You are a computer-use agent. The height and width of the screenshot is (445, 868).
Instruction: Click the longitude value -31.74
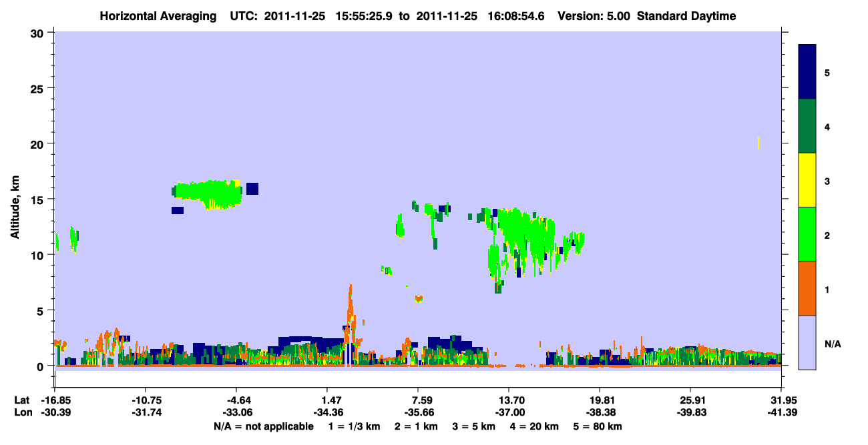(x=146, y=412)
